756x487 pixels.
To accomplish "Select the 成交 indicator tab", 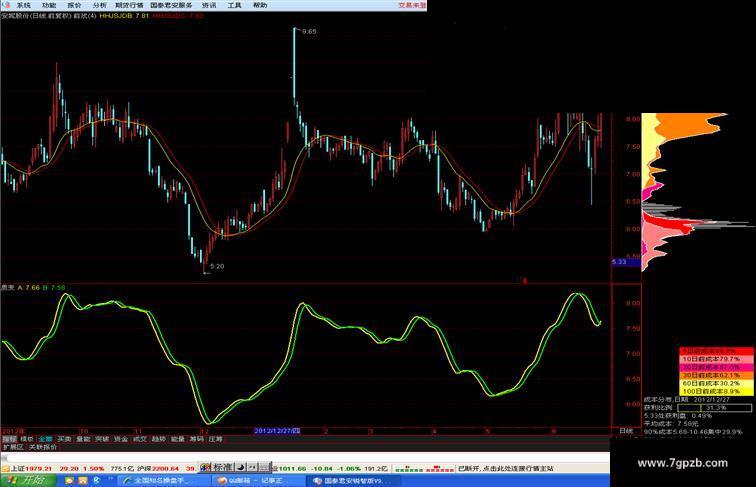I will click(x=140, y=439).
